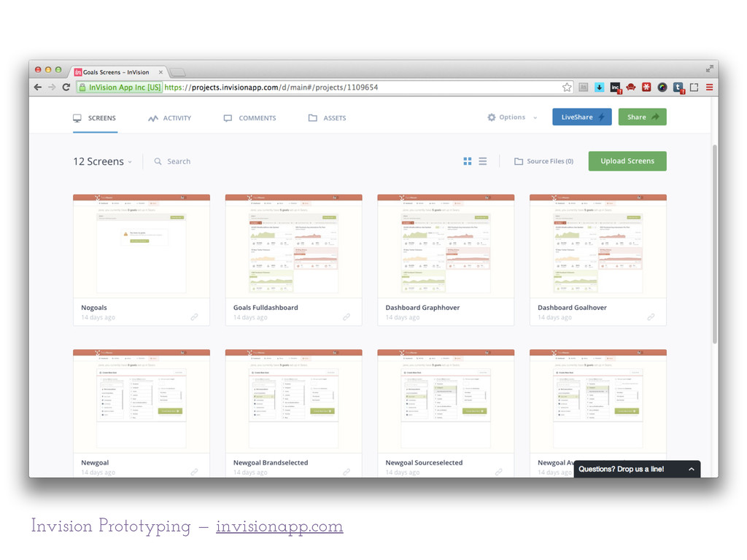Click the red armchair extension icon
The height and width of the screenshot is (560, 747).
(631, 87)
